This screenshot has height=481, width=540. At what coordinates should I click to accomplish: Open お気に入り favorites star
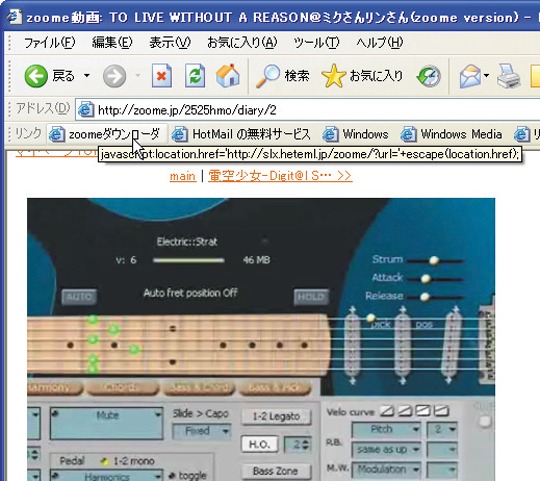[362, 76]
